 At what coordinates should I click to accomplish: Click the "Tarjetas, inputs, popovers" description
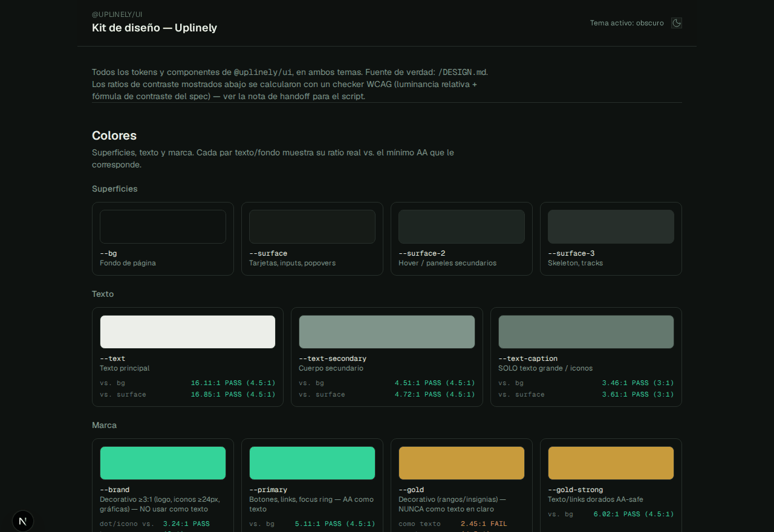[292, 263]
